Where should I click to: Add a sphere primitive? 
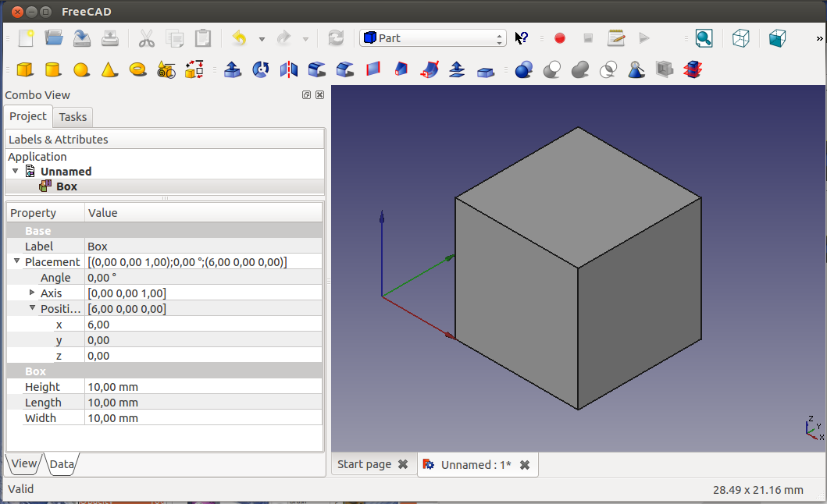81,70
